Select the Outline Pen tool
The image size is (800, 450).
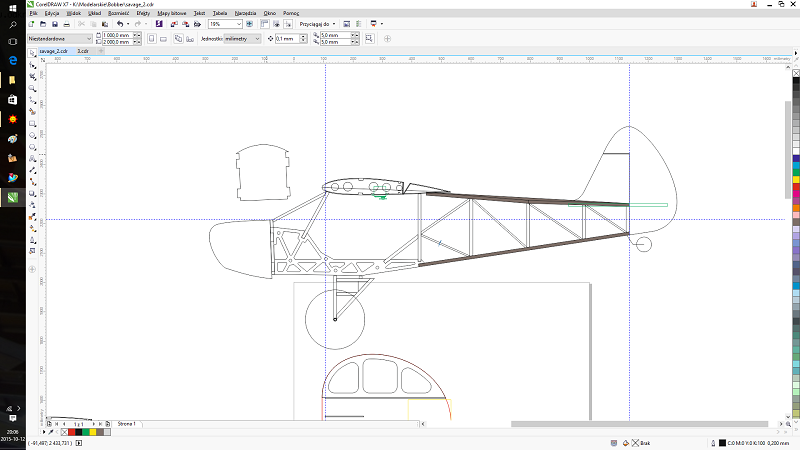32,240
